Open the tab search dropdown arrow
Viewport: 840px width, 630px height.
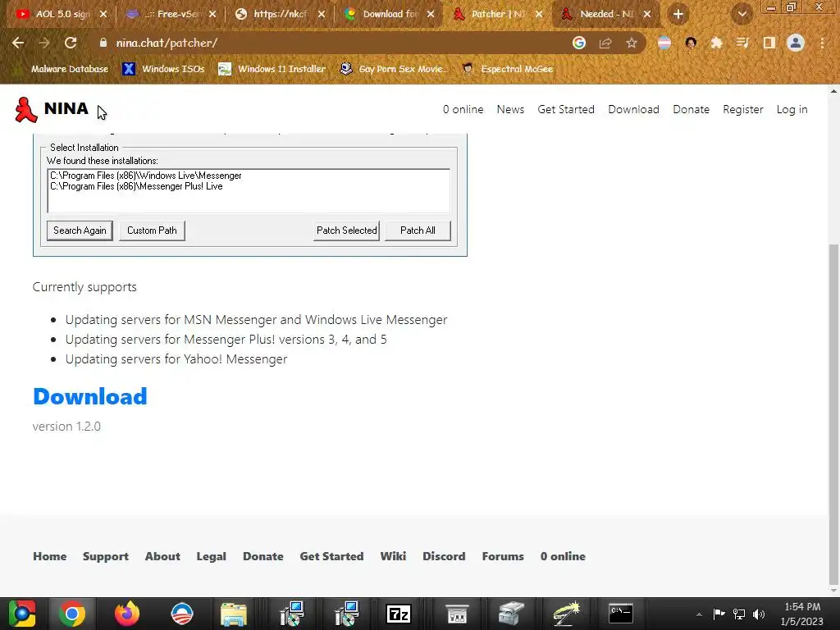742,15
